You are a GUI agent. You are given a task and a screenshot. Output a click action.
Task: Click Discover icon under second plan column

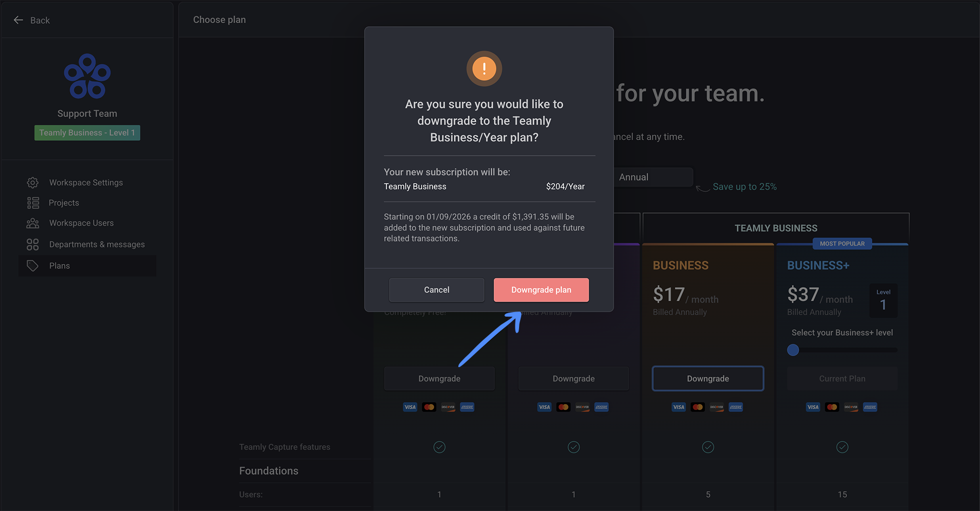point(582,407)
